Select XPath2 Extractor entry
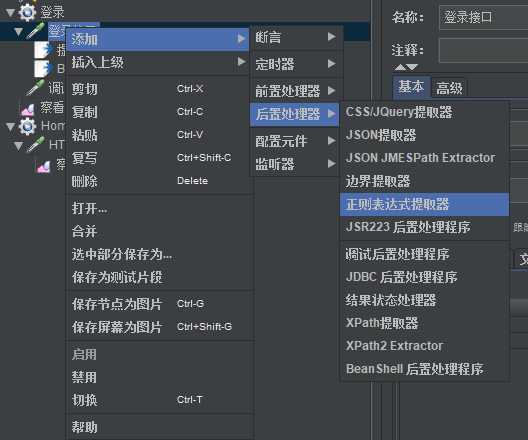 (x=424, y=346)
